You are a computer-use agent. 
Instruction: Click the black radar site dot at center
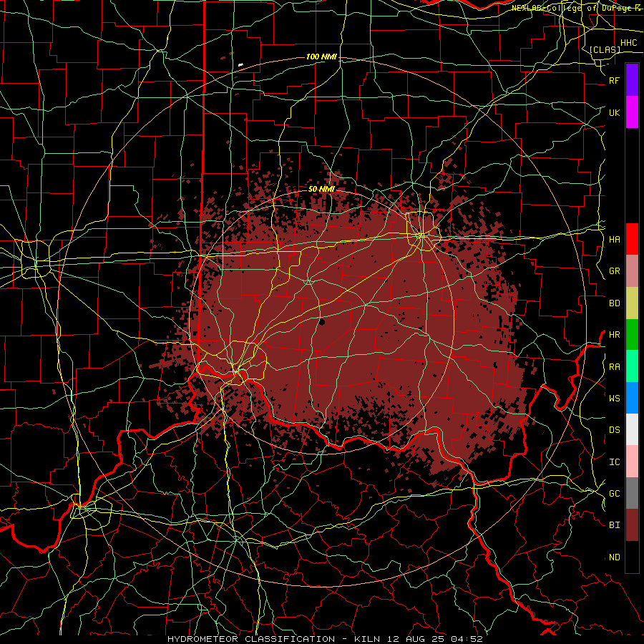point(322,322)
